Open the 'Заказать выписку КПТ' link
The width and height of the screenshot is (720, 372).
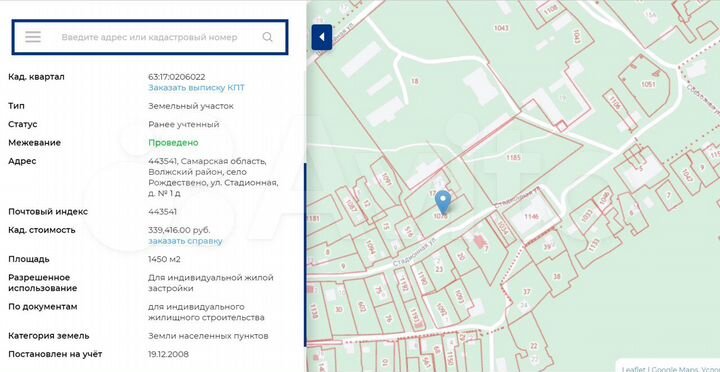pos(196,88)
